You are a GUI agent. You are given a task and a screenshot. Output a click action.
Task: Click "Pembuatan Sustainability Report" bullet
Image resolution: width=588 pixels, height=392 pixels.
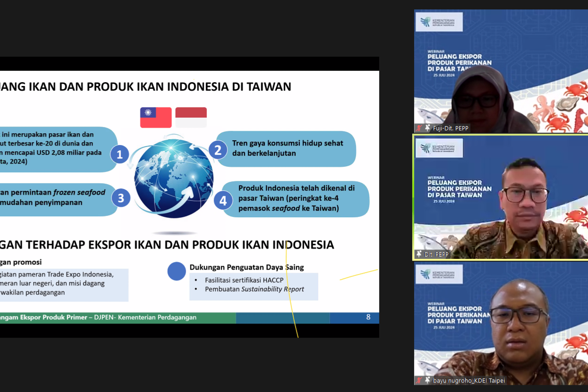click(255, 289)
